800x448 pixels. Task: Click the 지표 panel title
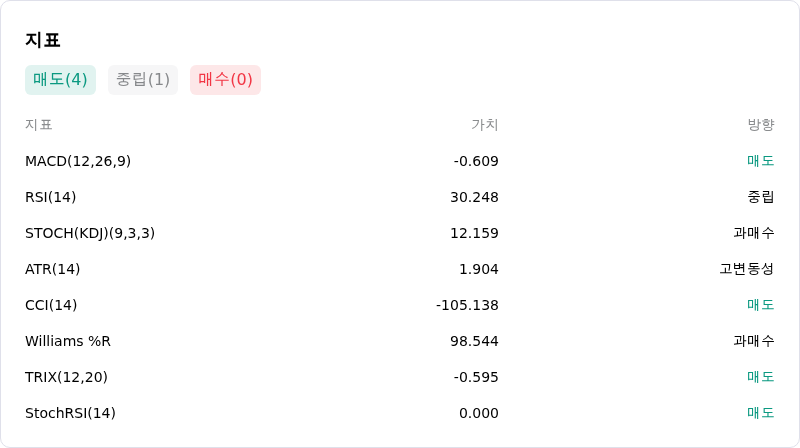pyautogui.click(x=43, y=40)
